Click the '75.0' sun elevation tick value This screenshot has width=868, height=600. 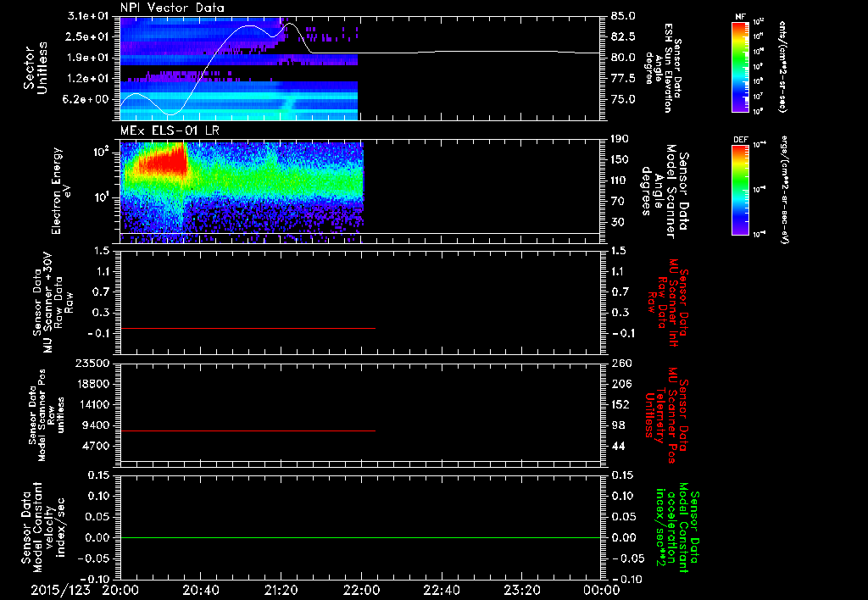pos(623,100)
